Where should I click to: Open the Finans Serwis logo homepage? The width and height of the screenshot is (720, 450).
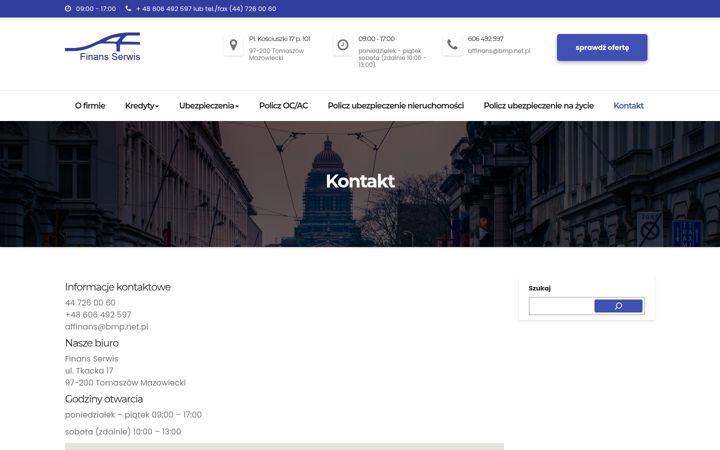(103, 47)
